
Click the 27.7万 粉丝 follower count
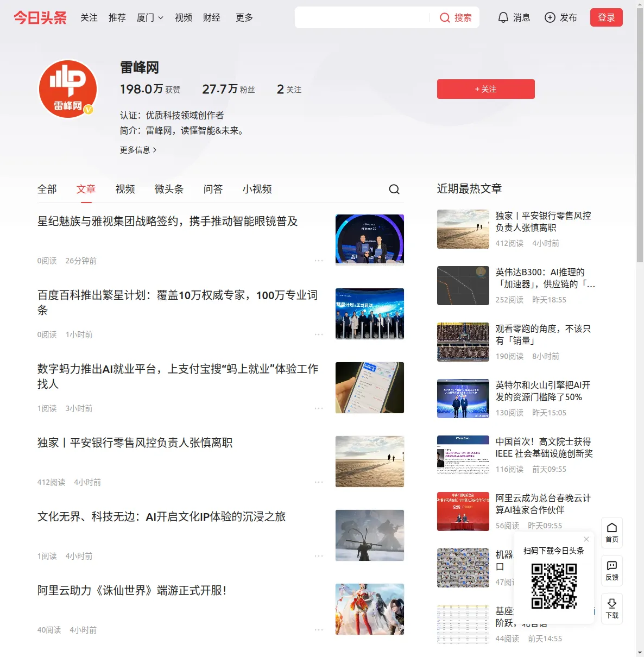coord(229,89)
